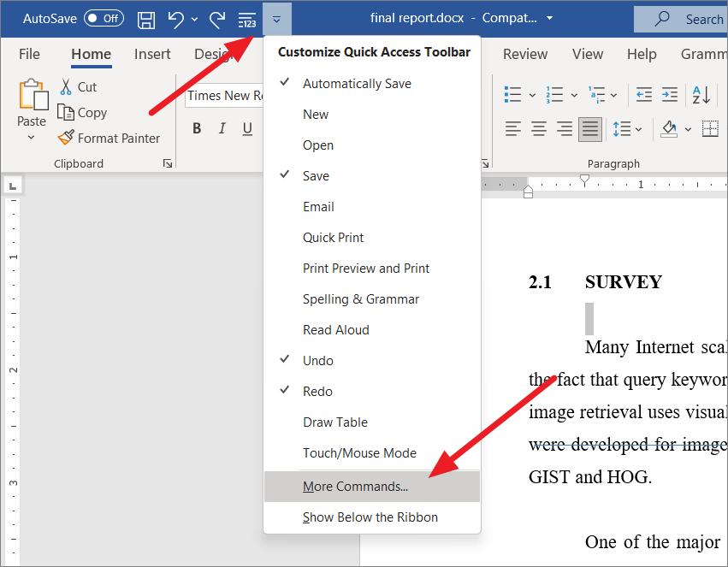
Task: Uncheck Automatically Save in the menu
Action: (x=356, y=83)
